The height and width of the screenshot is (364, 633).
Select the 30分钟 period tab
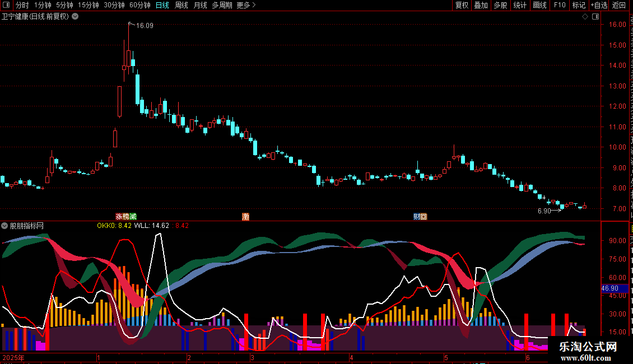[x=114, y=5]
